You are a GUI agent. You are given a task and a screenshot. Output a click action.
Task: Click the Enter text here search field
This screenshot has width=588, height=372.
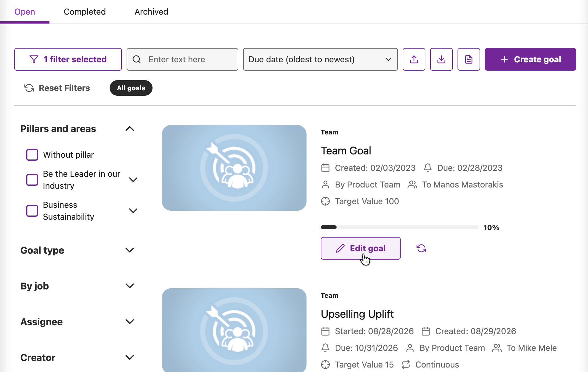tap(182, 59)
